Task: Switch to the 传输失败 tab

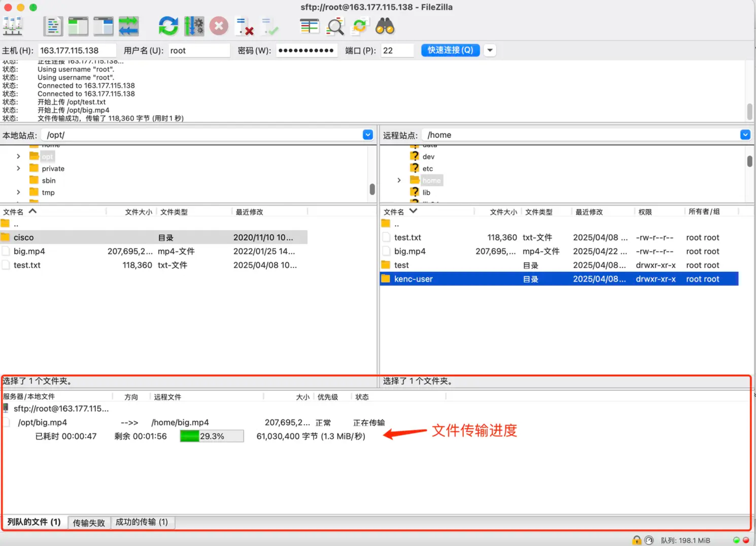Action: 89,522
